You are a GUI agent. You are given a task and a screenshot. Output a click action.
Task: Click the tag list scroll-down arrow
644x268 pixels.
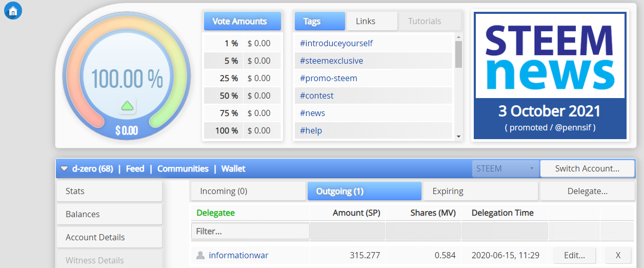[x=458, y=137]
